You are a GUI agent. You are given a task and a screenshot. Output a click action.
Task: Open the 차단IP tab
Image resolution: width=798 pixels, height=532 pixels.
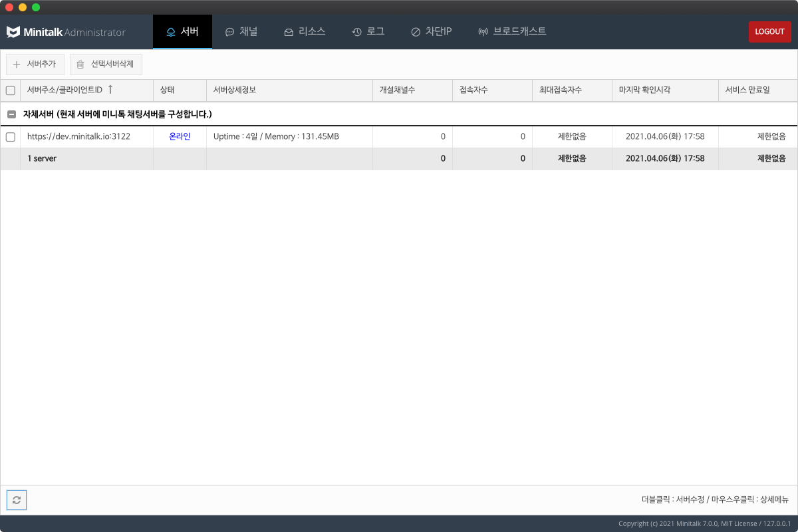431,32
